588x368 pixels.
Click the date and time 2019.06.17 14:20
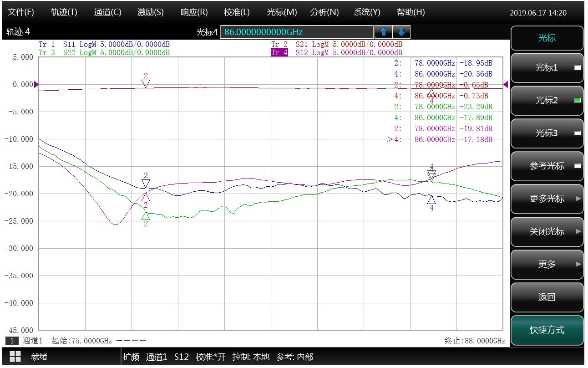(538, 13)
